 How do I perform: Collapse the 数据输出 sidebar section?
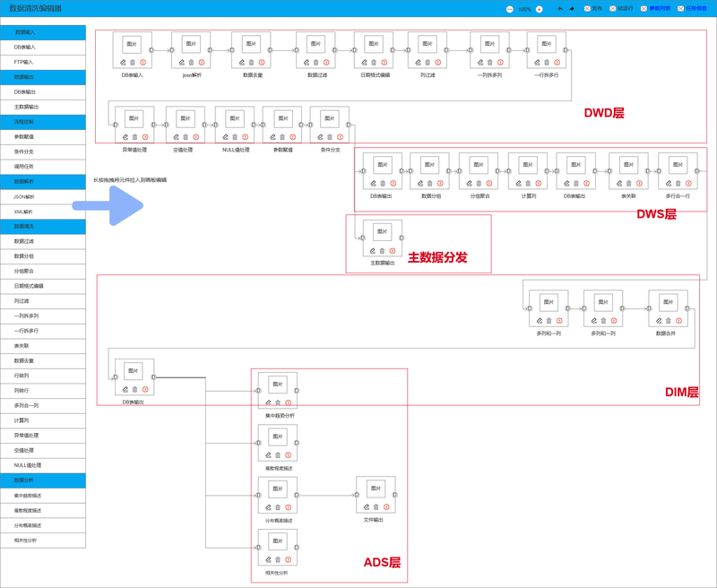(x=43, y=77)
